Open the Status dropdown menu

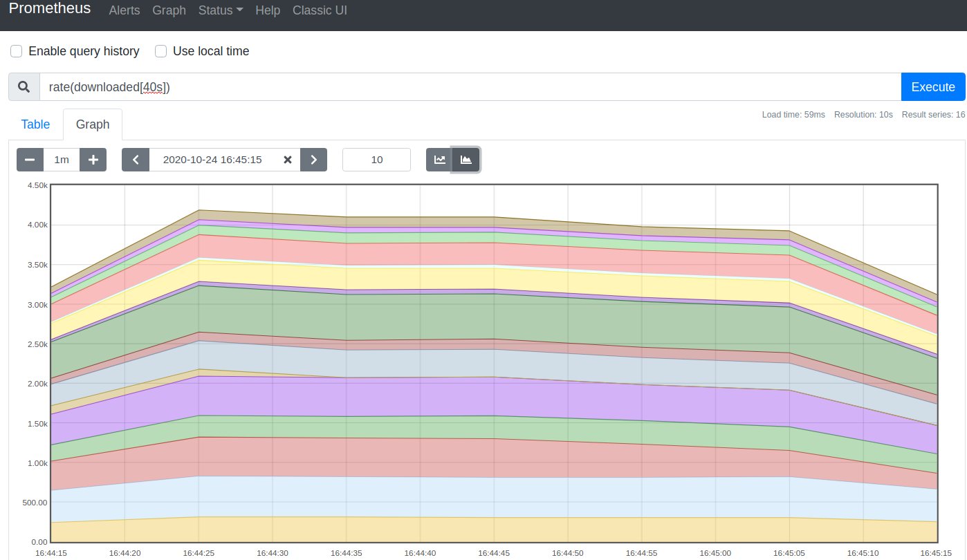tap(220, 10)
